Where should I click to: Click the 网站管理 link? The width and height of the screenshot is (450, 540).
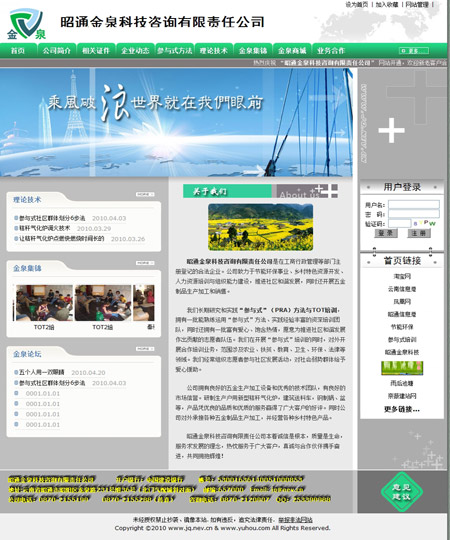417,4
